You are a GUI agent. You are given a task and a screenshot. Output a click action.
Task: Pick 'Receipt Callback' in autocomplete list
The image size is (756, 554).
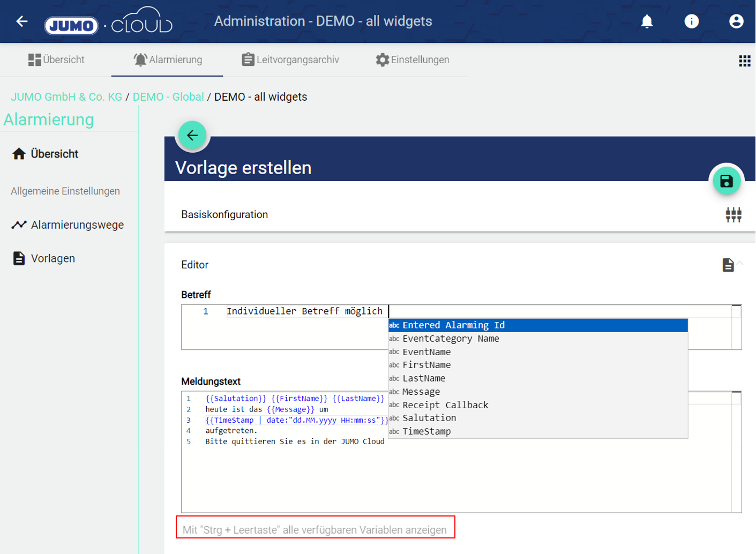click(x=445, y=405)
